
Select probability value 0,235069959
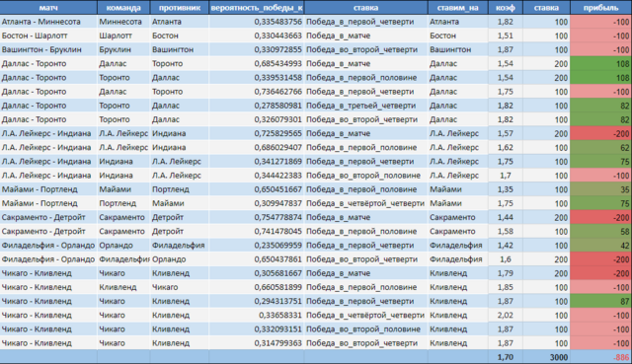tap(257, 246)
